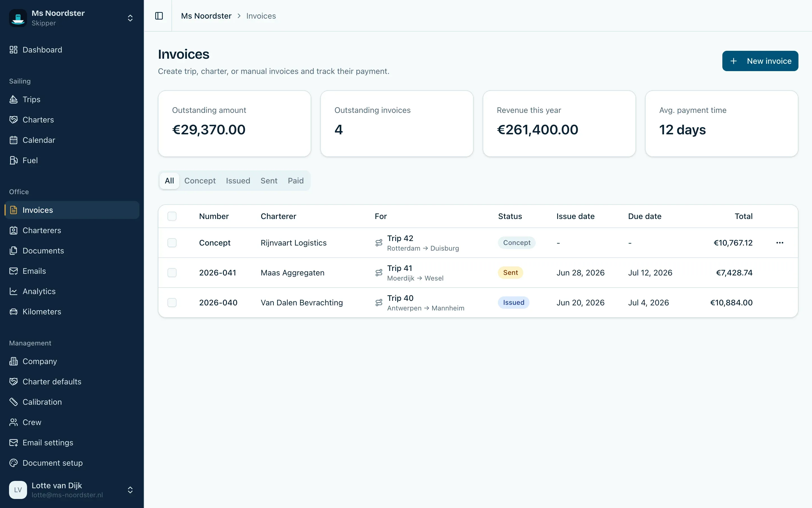Click the Fuel pump icon
The height and width of the screenshot is (508, 812).
click(14, 160)
